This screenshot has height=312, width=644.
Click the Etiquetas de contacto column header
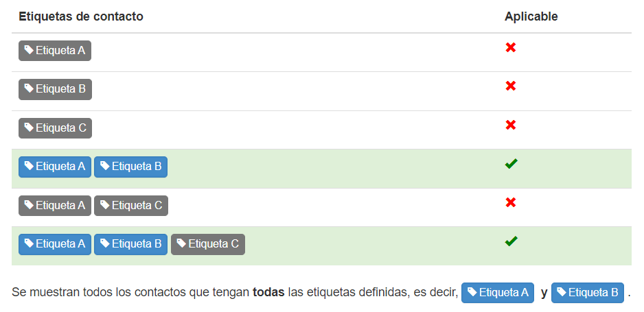[x=81, y=16]
